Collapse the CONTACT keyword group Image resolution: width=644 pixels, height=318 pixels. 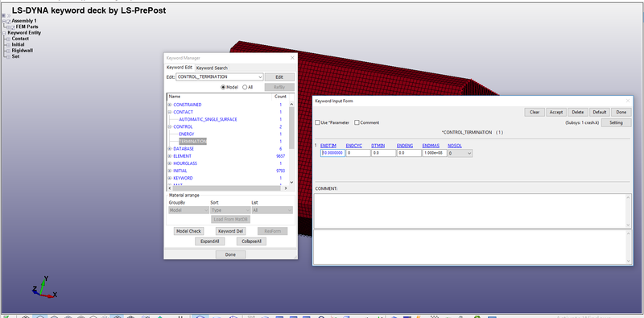coord(170,112)
